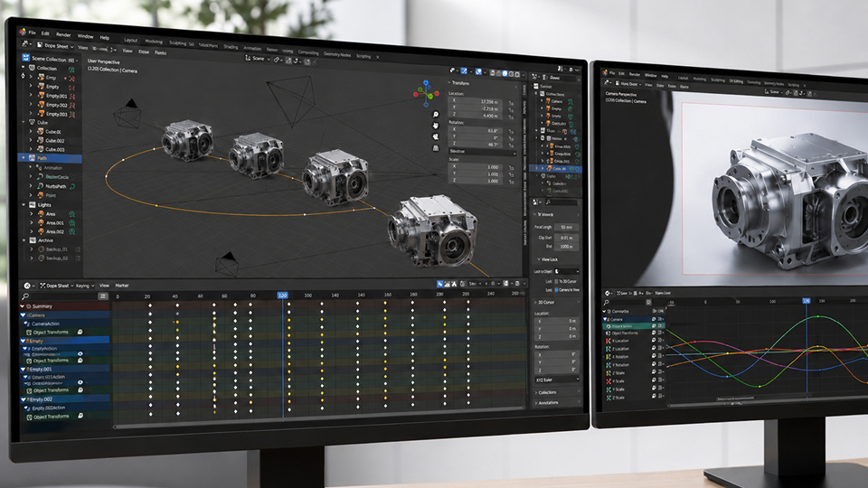Screen dimensions: 868x488
Task: Click the Focal Length 50 mm field
Action: [566, 227]
